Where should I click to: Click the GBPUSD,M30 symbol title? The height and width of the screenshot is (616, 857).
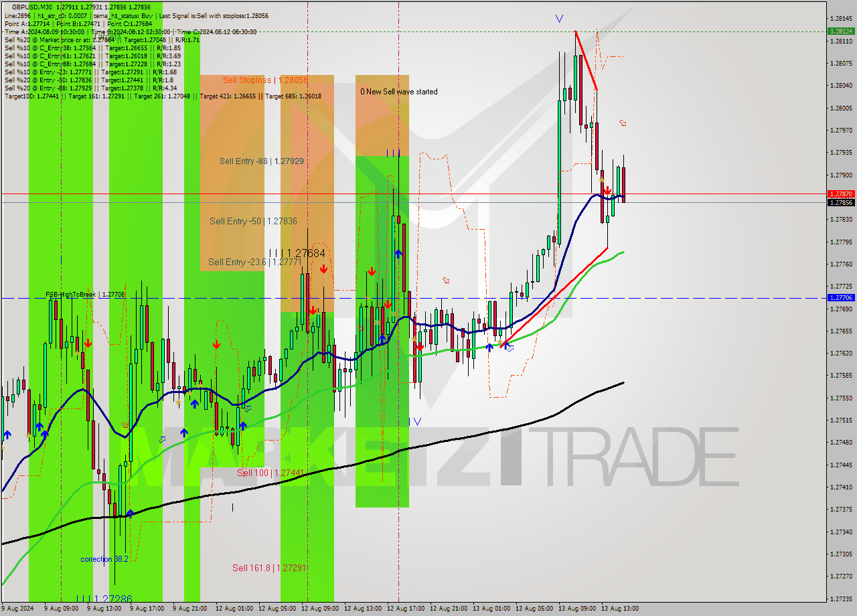click(x=32, y=7)
